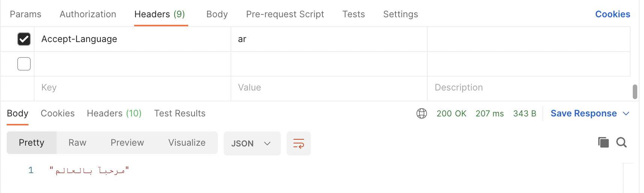
Task: Copy the response body to clipboard
Action: point(603,142)
